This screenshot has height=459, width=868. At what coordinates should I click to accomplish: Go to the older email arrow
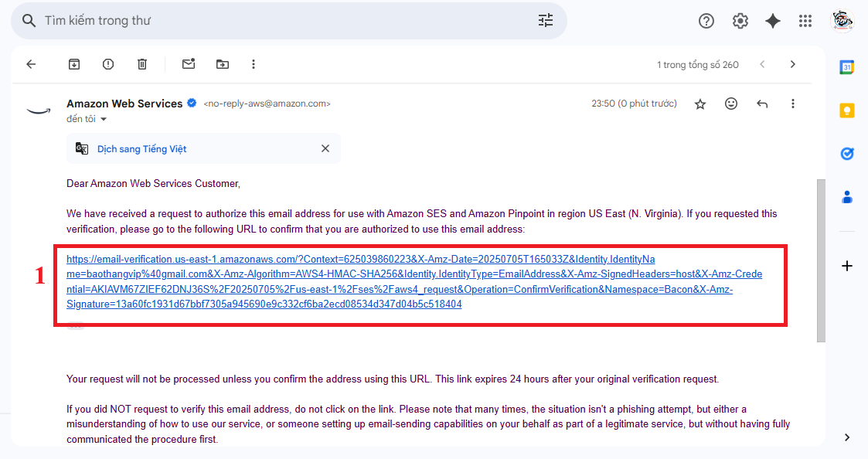click(x=793, y=64)
